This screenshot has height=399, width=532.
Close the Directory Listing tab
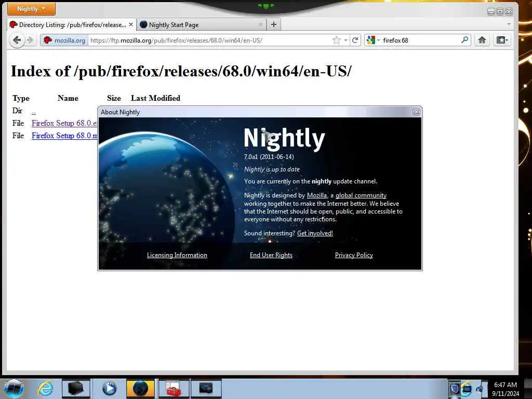(130, 24)
